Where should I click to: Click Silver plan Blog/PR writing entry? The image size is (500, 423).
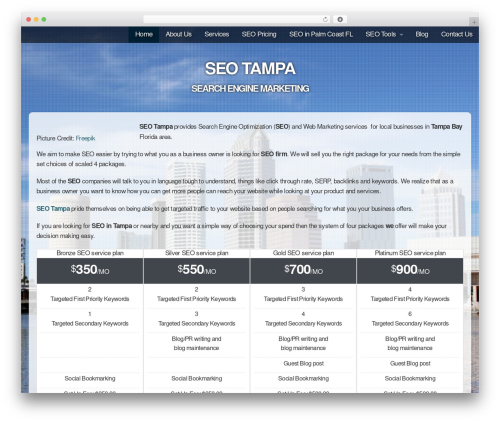[x=197, y=344]
